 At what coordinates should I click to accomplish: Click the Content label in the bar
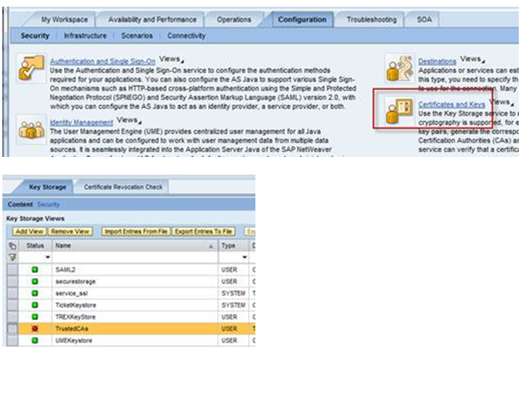(20, 204)
